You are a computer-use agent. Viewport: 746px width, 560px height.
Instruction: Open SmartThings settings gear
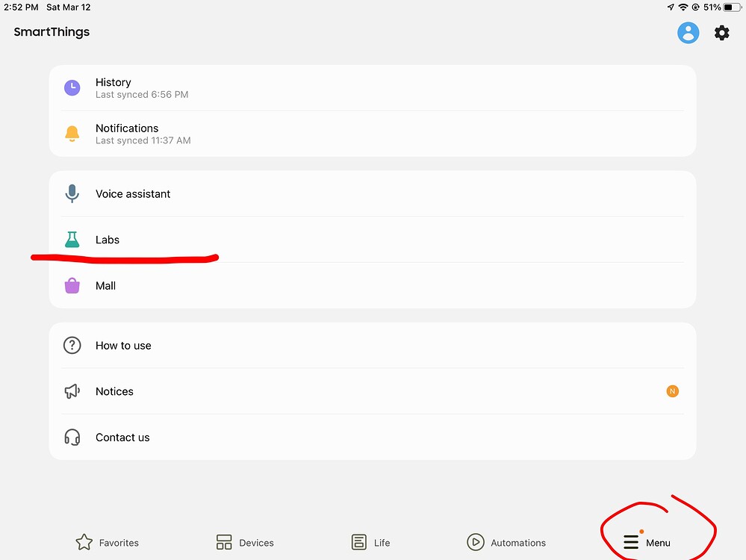click(721, 32)
